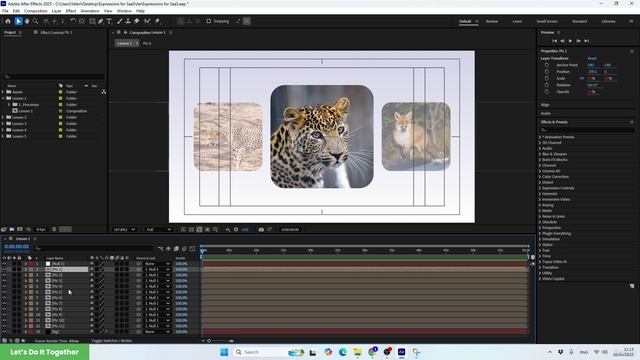Hide the [Null 1] layer with eye icon

tap(4, 264)
